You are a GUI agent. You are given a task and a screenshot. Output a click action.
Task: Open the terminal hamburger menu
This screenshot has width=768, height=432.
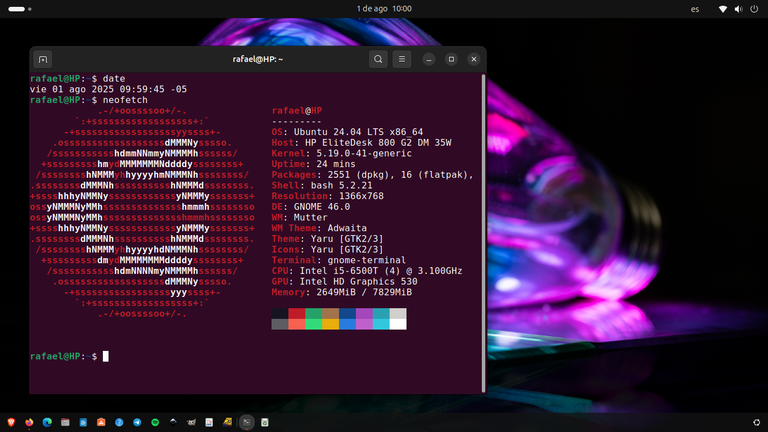coord(402,59)
